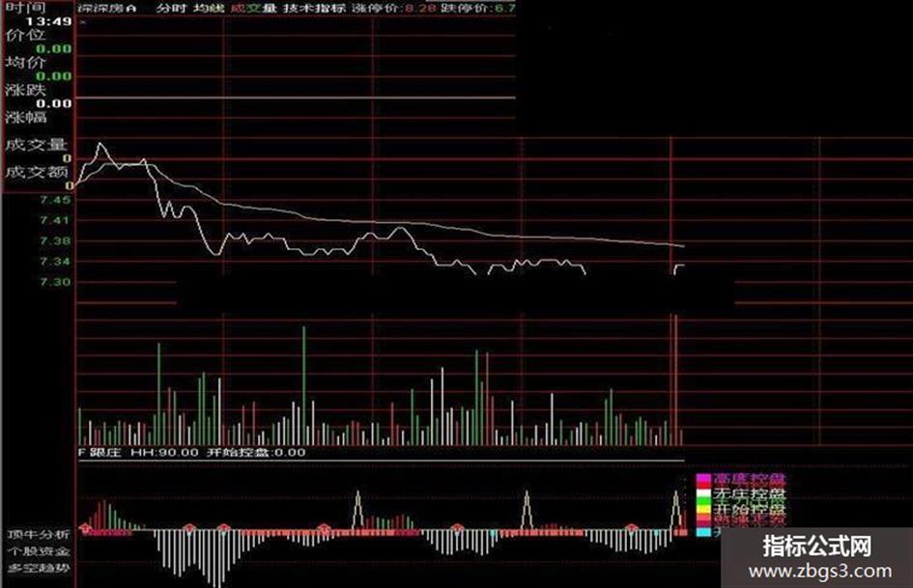
Task: Click the cyan legend swatch at bottom
Action: [703, 532]
